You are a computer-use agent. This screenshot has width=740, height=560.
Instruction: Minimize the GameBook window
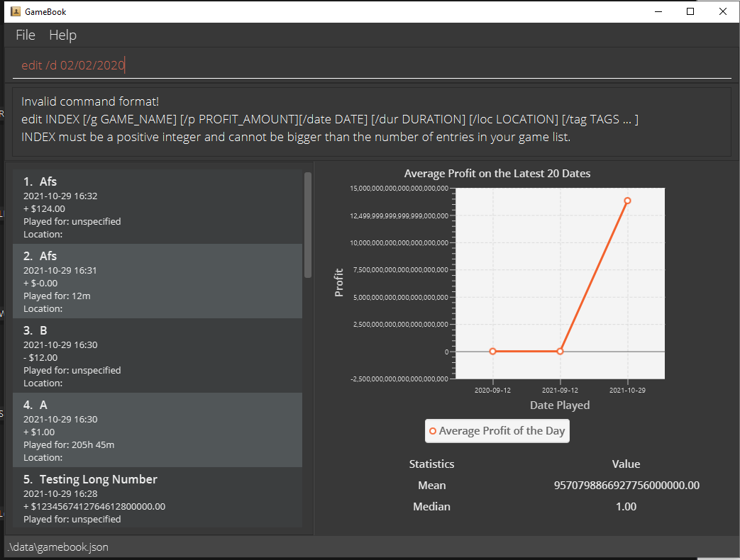659,11
